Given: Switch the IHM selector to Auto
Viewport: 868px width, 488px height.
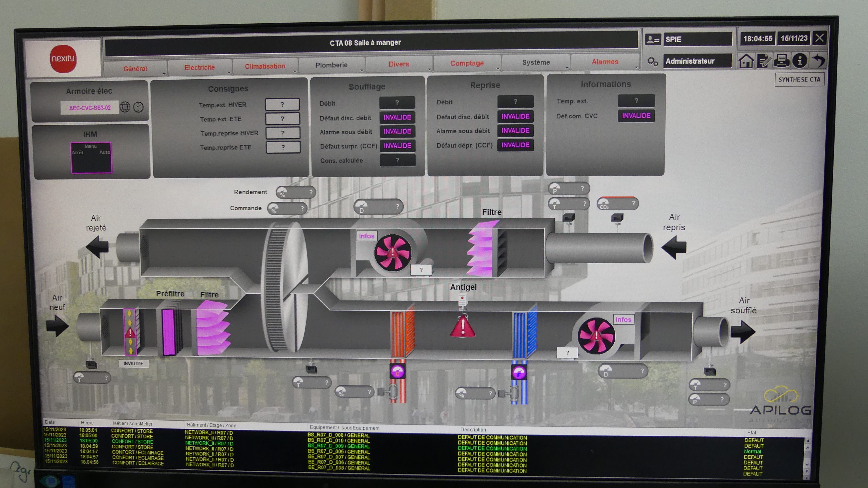Looking at the screenshot, I should tap(104, 152).
